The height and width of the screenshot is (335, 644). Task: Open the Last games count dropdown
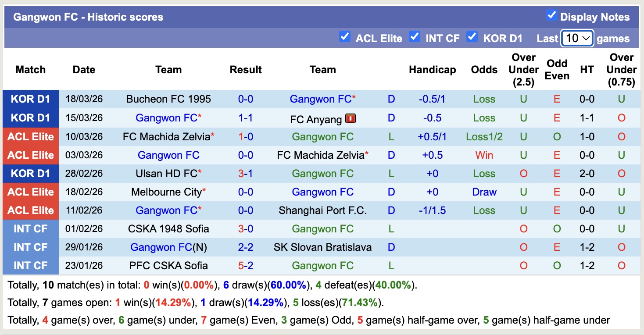coord(577,39)
